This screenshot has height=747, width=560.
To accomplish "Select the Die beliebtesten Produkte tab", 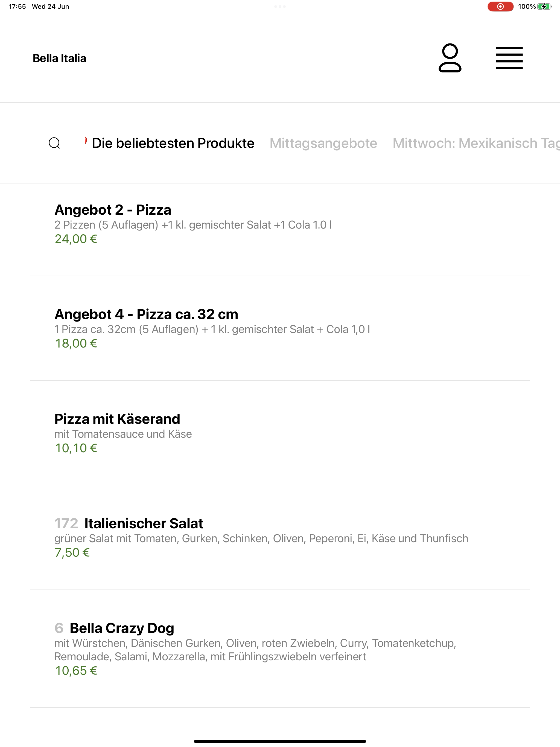I will coord(173,143).
